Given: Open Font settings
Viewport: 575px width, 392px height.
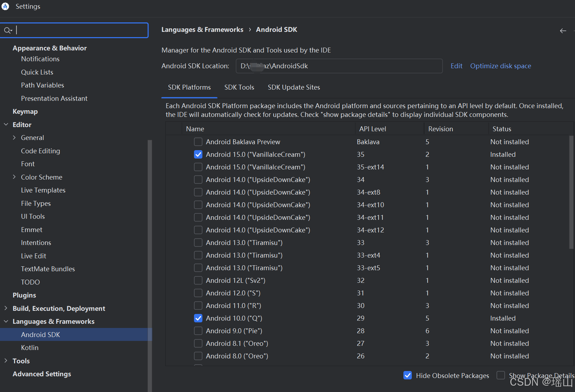Looking at the screenshot, I should (x=28, y=164).
